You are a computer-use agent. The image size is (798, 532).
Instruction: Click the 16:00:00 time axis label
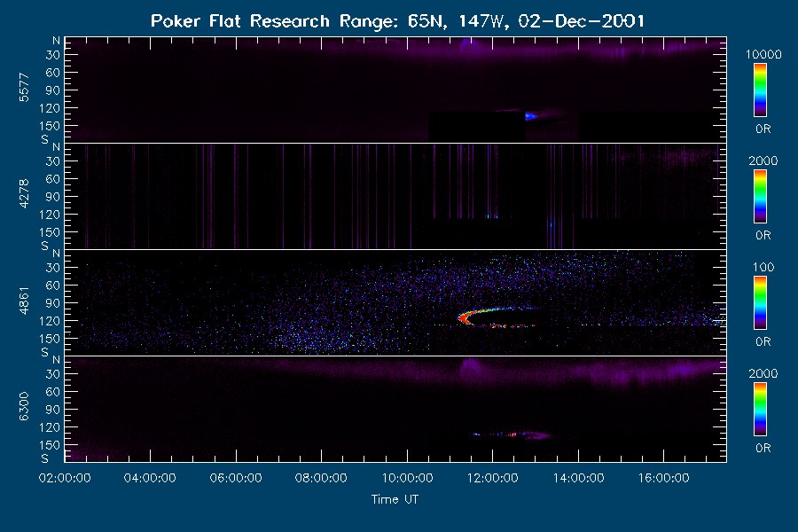(663, 478)
